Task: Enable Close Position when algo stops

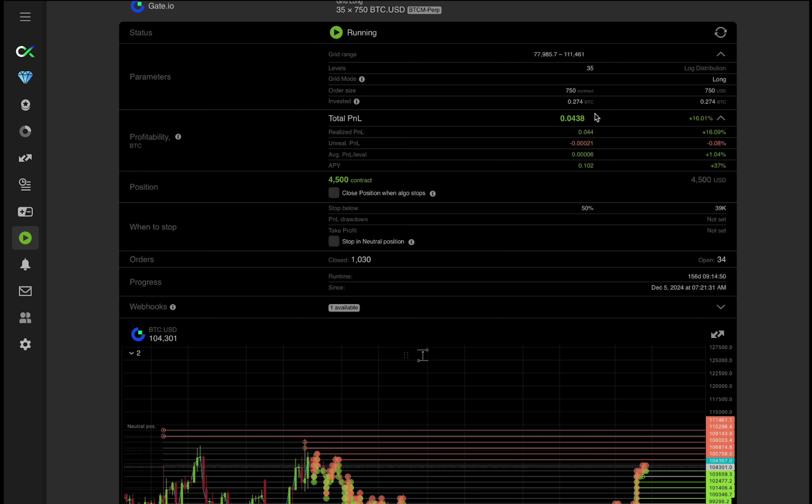Action: (x=333, y=193)
